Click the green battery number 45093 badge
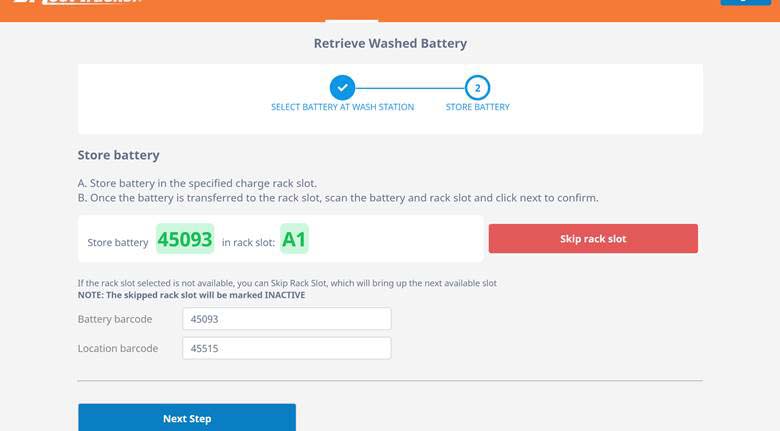Screen dimensions: 780x431 (185, 240)
